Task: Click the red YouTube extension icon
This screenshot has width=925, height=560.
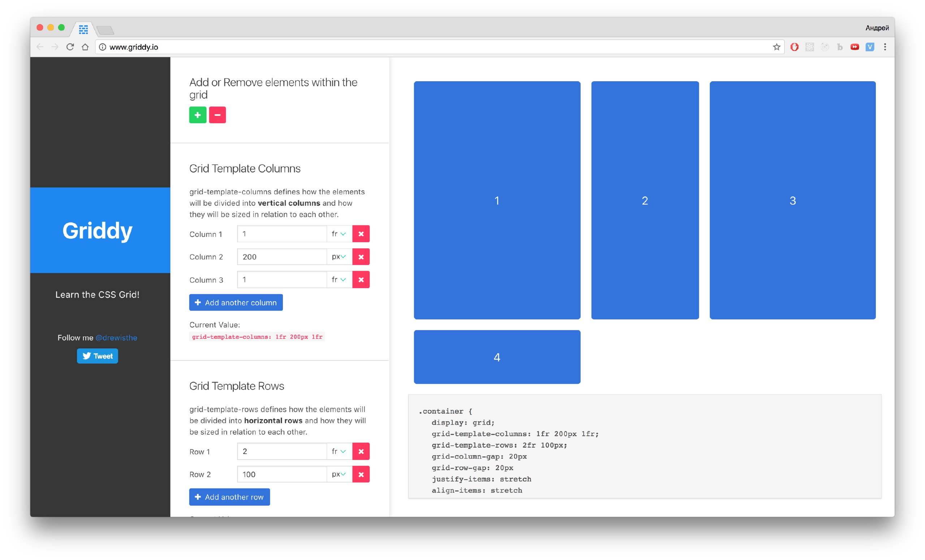Action: (855, 47)
